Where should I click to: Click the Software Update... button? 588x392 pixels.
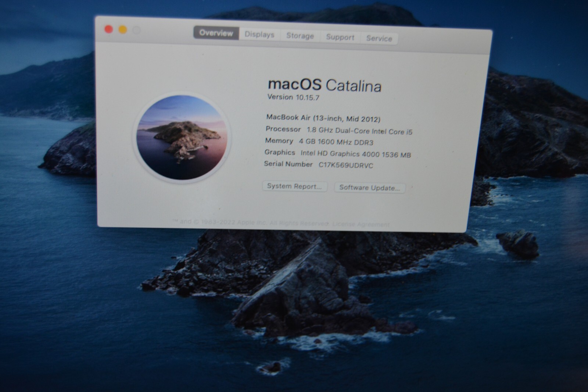tap(369, 188)
